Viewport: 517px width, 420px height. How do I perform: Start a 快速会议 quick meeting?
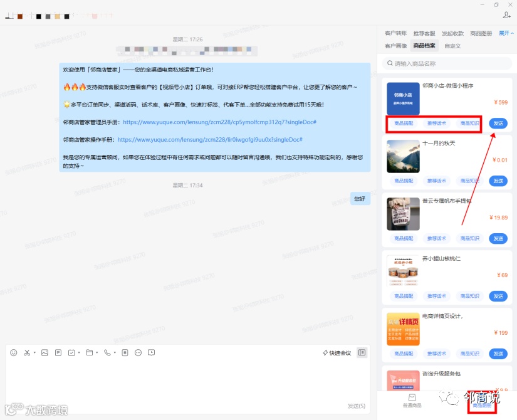click(x=337, y=353)
